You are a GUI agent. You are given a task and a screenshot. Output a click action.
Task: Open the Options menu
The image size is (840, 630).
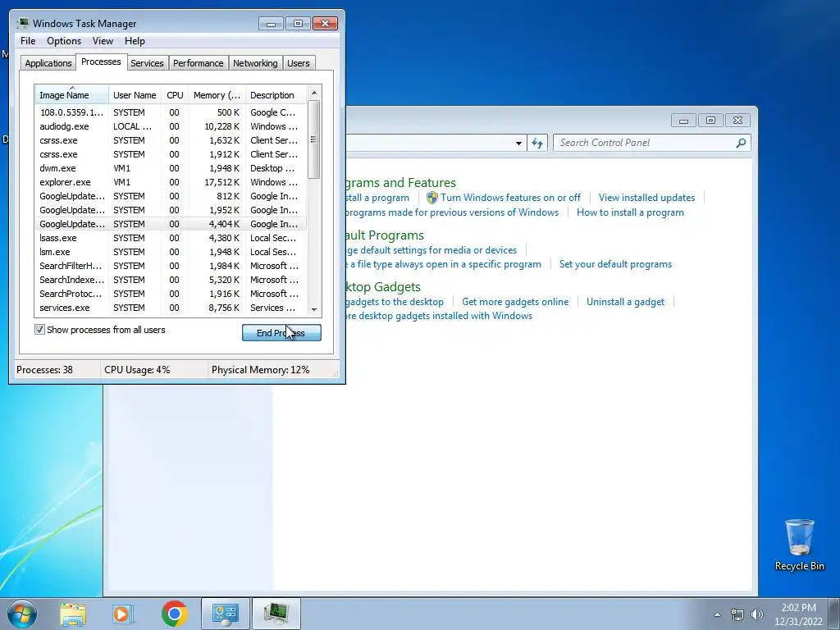point(64,41)
